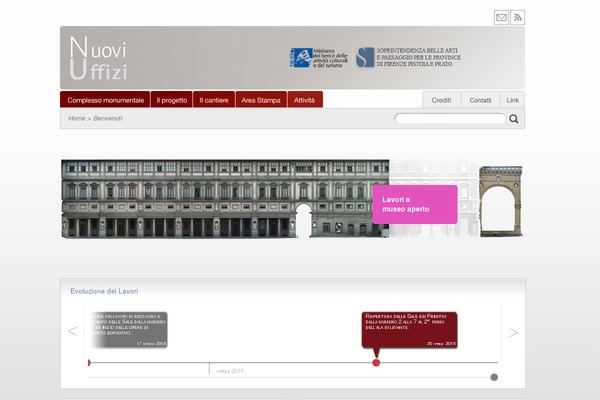This screenshot has height=400, width=600.
Task: Click the pink Lavori a museo aperto box
Action: coord(414,204)
